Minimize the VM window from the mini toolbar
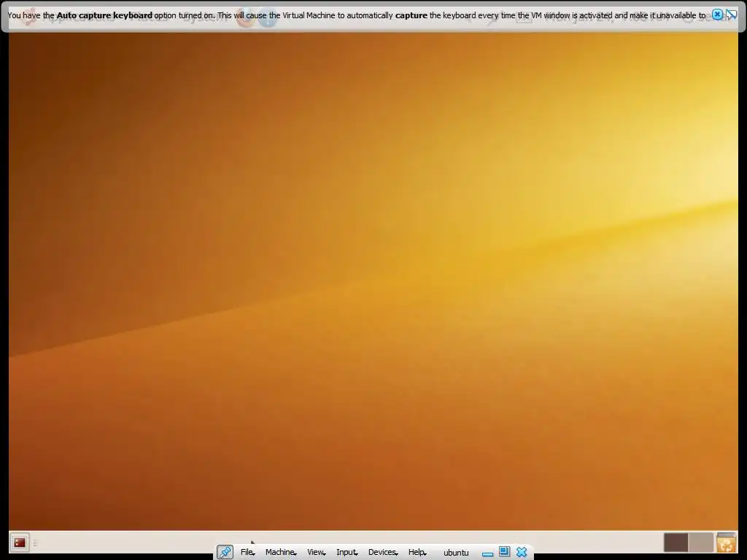Screen dimensions: 747x560 pyautogui.click(x=487, y=554)
